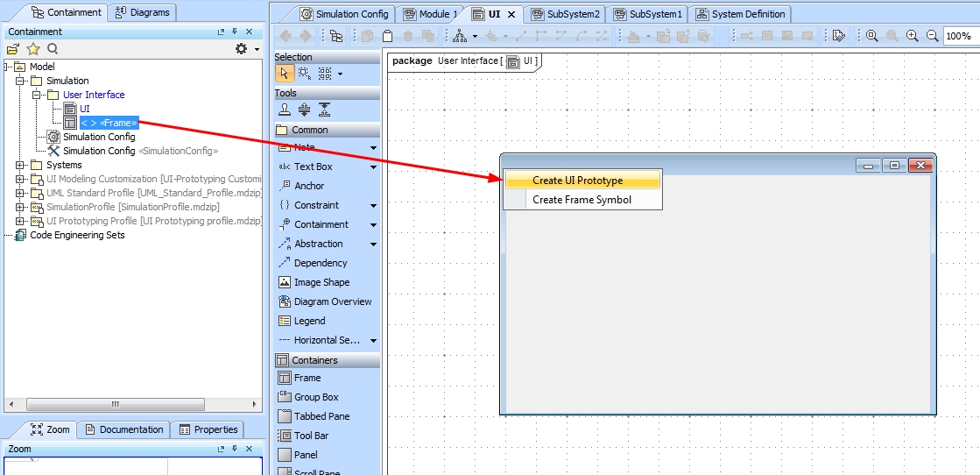Select the Diagram Overview tool
980x475 pixels.
pyautogui.click(x=332, y=301)
